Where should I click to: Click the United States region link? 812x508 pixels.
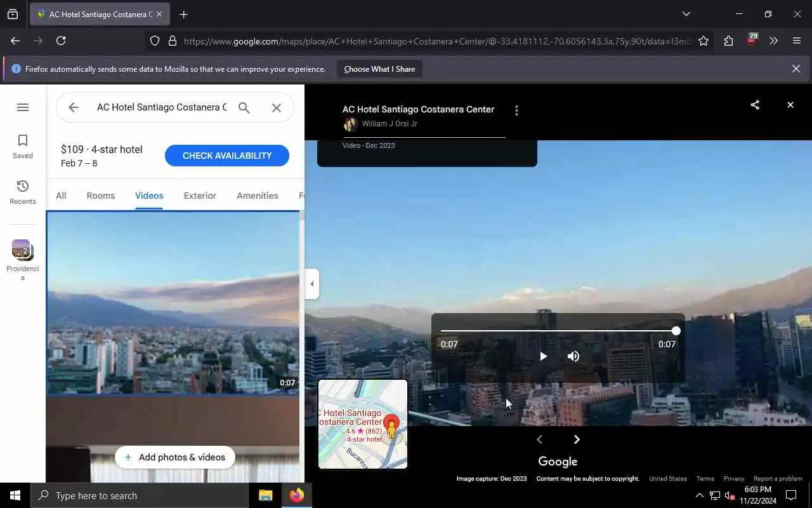[x=668, y=479]
